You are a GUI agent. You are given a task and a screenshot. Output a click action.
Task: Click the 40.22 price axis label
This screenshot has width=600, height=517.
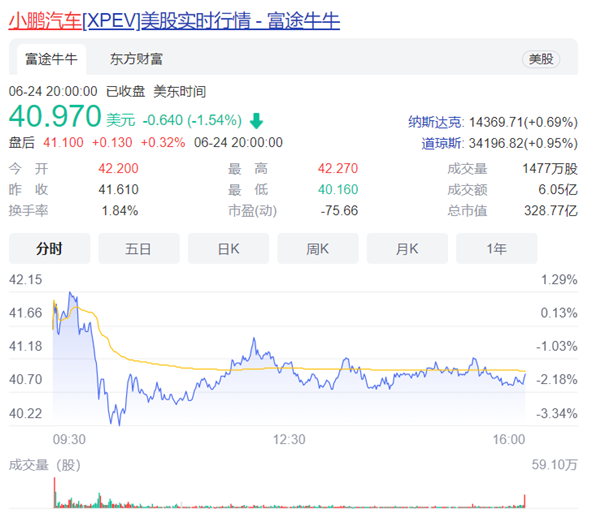pyautogui.click(x=25, y=413)
